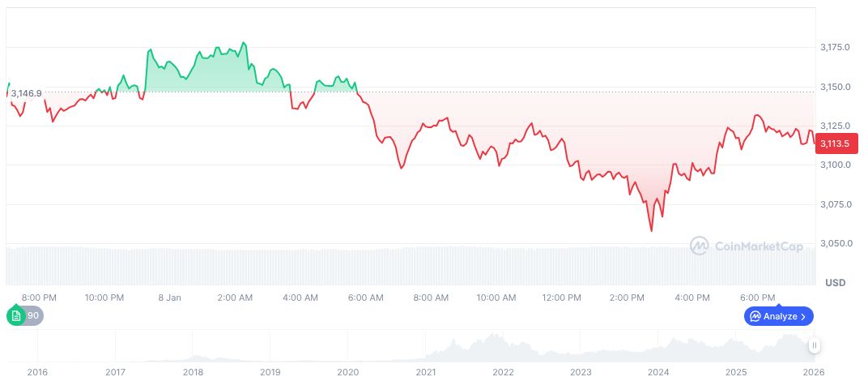Click the USD currency label

click(x=835, y=283)
